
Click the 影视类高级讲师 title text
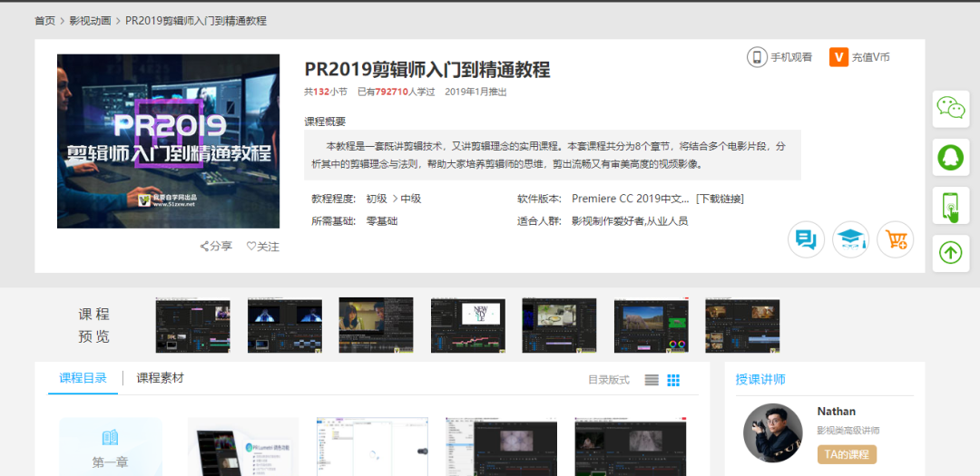848,431
